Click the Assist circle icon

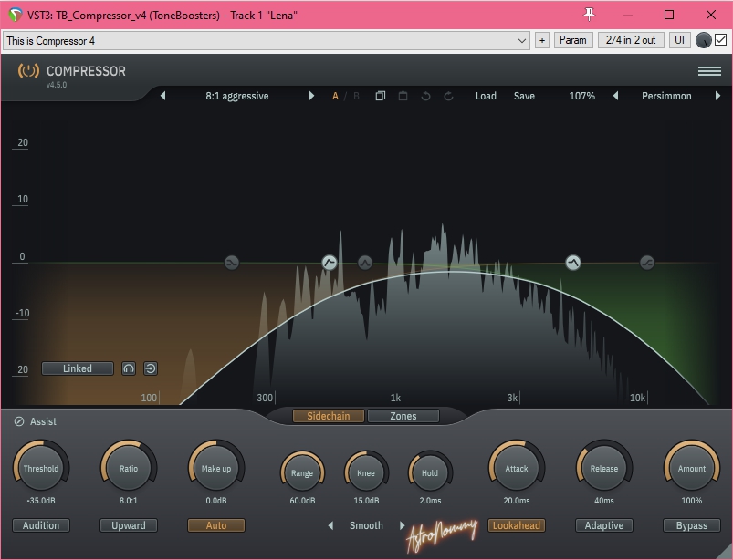(19, 421)
